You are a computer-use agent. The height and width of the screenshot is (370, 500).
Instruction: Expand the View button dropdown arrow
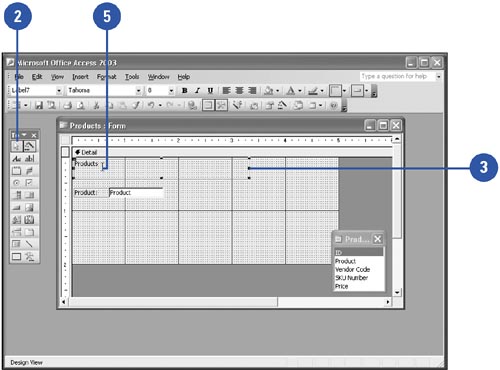pos(25,106)
